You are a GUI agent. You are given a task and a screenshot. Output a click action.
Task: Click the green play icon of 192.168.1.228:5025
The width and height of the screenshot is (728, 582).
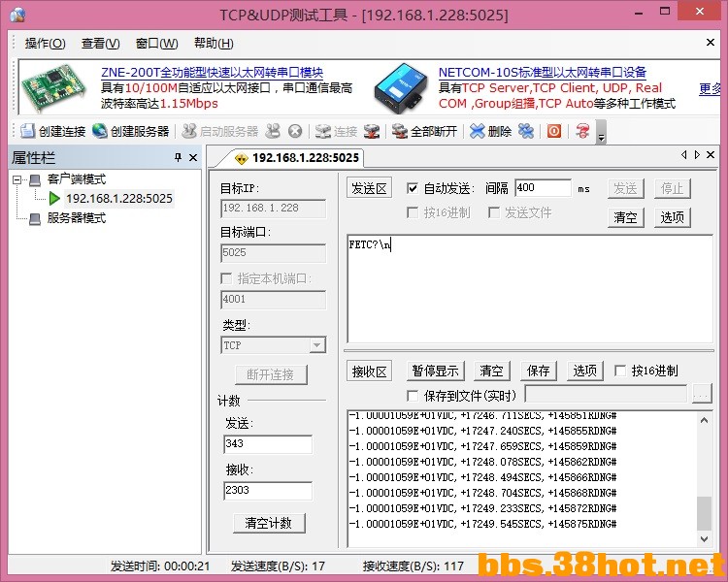coord(54,199)
